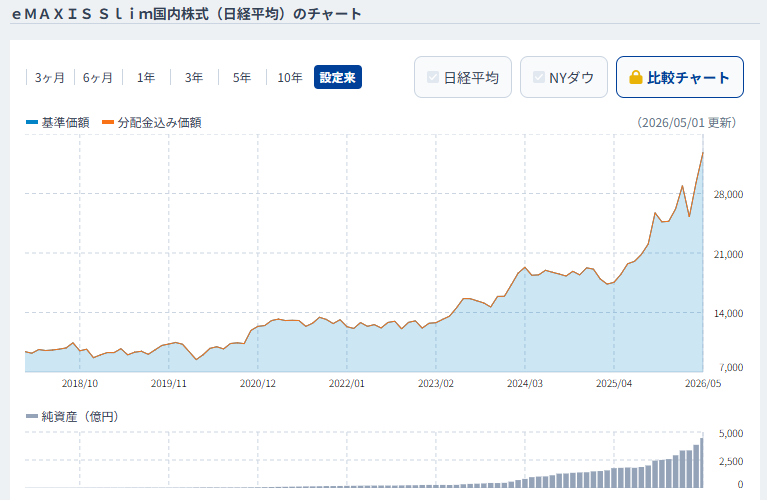767x500 pixels.
Task: Switch chart range to 3年
Action: 194,77
